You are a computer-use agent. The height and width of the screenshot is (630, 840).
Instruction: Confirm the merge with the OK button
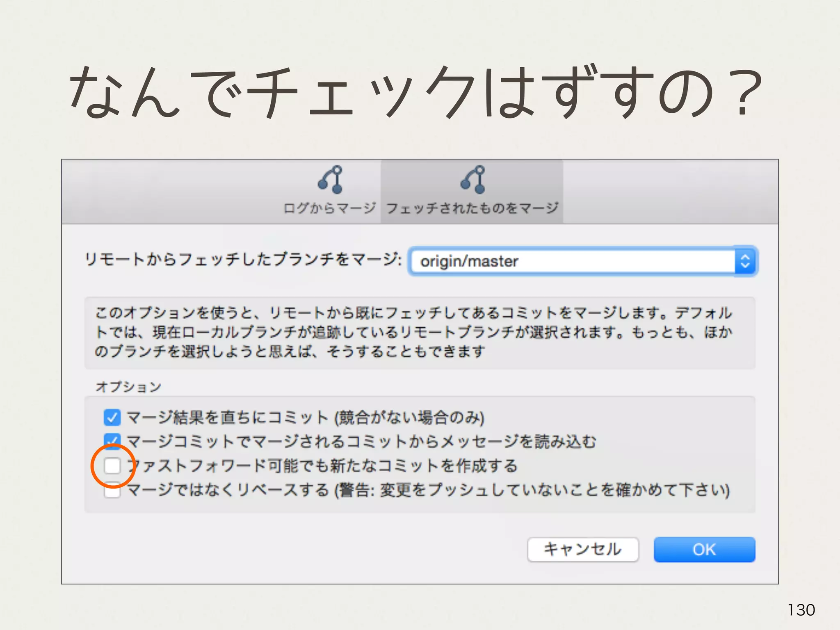pyautogui.click(x=704, y=550)
